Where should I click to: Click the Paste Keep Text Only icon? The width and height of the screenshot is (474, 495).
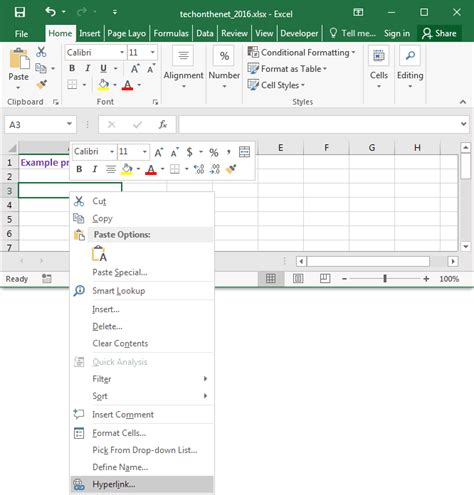click(x=99, y=254)
